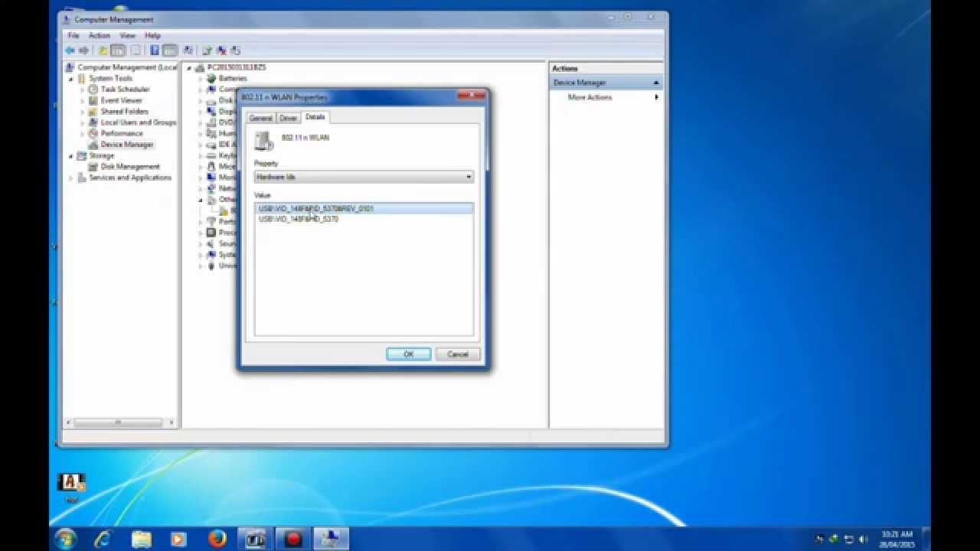Screen dimensions: 980x551
Task: Click the Scan for hardware changes icon
Action: pyautogui.click(x=189, y=51)
